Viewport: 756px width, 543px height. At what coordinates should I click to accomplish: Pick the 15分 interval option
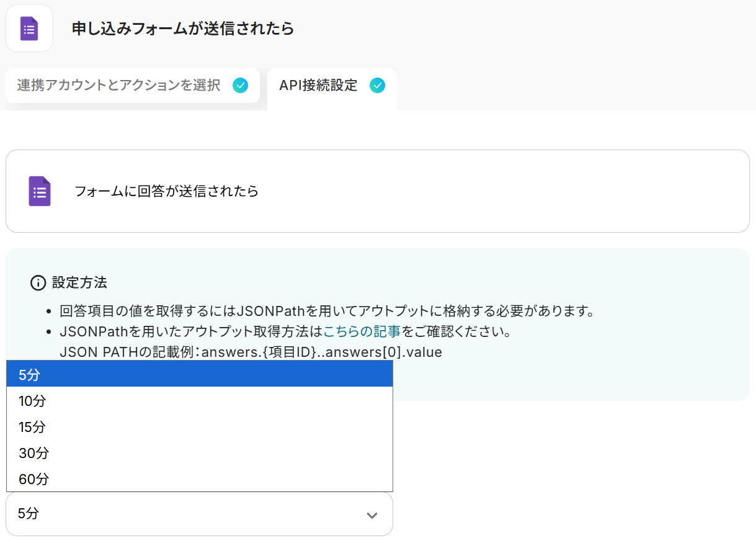tap(199, 427)
